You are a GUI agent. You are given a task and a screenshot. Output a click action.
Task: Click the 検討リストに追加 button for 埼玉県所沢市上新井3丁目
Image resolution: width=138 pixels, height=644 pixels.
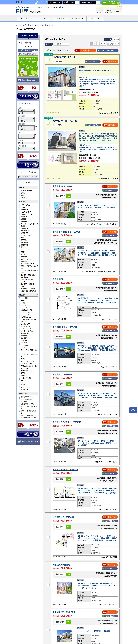coord(110,616)
